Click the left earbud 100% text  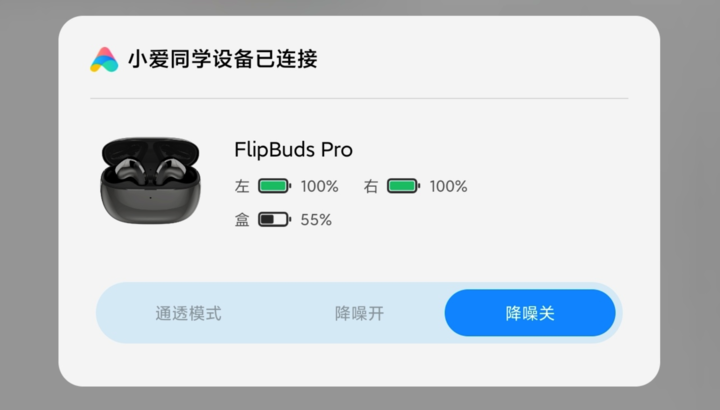pos(319,186)
